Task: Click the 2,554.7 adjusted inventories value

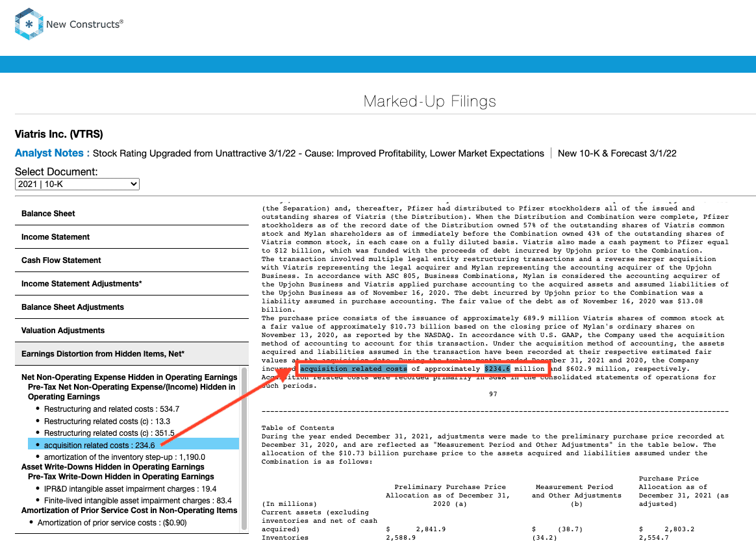Action: click(x=654, y=538)
